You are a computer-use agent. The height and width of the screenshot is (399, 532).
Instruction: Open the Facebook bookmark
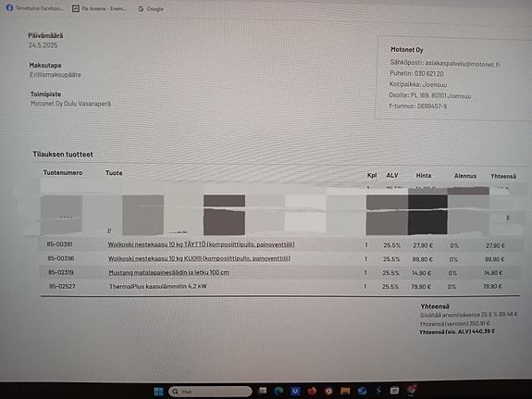point(34,7)
